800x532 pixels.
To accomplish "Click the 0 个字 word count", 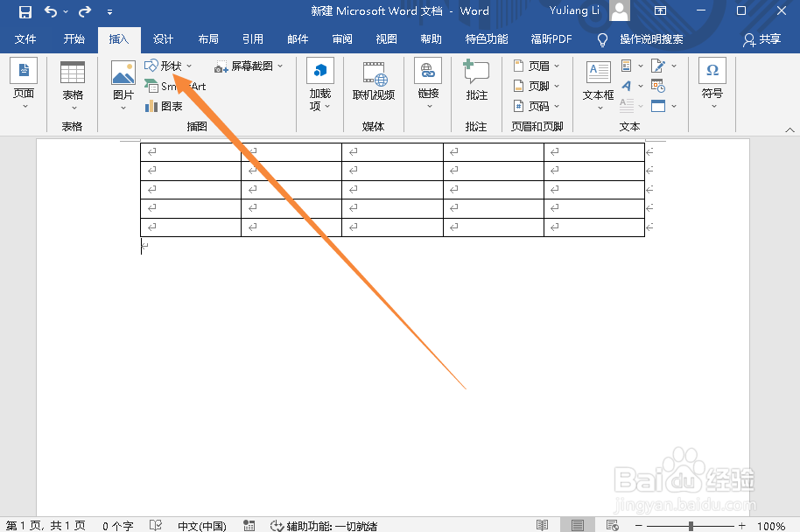I will click(x=118, y=525).
